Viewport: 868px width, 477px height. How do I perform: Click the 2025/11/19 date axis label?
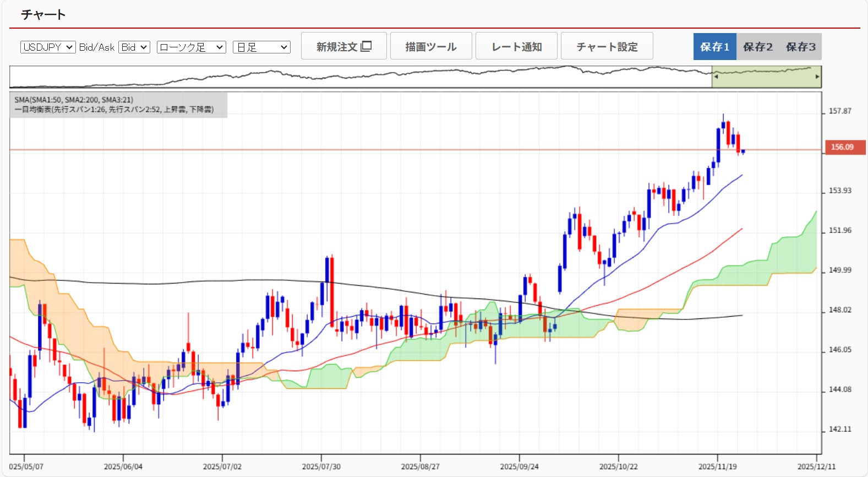717,467
